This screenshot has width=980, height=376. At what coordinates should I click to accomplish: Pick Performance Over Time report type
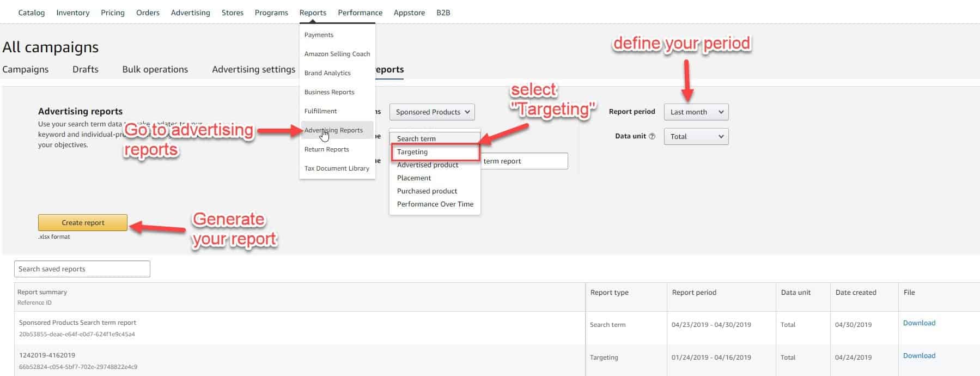tap(435, 204)
